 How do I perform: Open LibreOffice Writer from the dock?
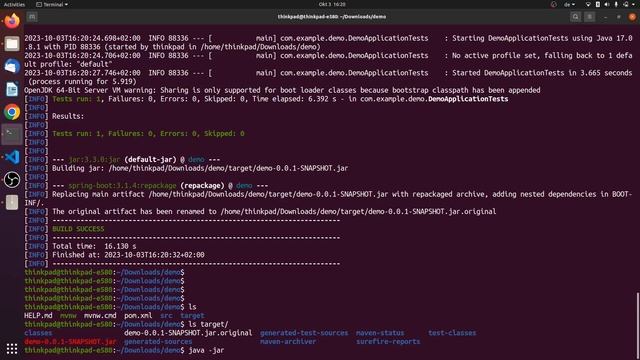[x=12, y=89]
